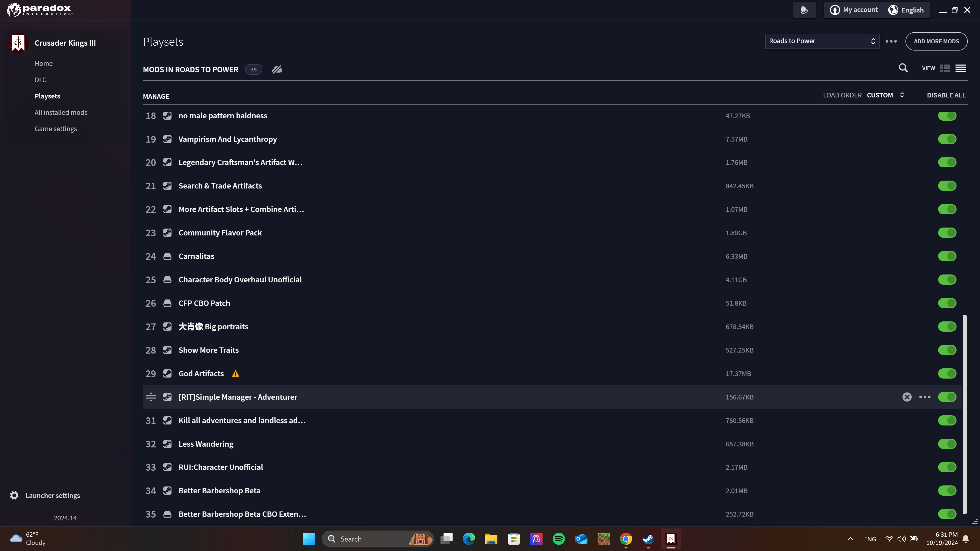Switch to detailed card view icon
The width and height of the screenshot is (980, 551).
tap(945, 68)
